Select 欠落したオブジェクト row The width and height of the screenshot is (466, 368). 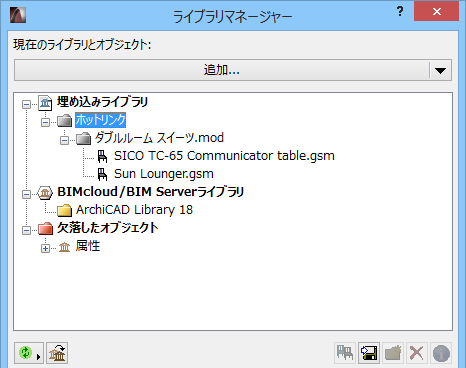(108, 228)
